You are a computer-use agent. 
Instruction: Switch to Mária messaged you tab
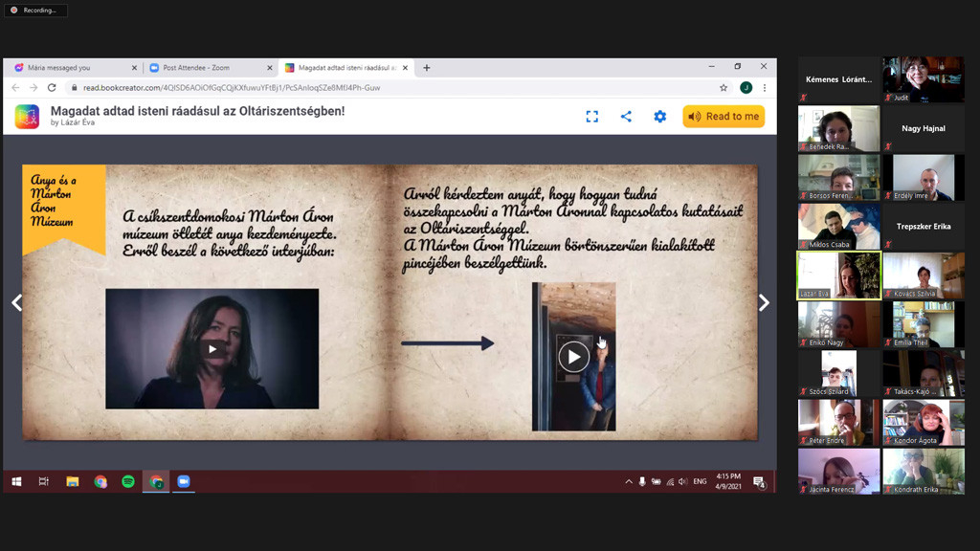pos(72,68)
